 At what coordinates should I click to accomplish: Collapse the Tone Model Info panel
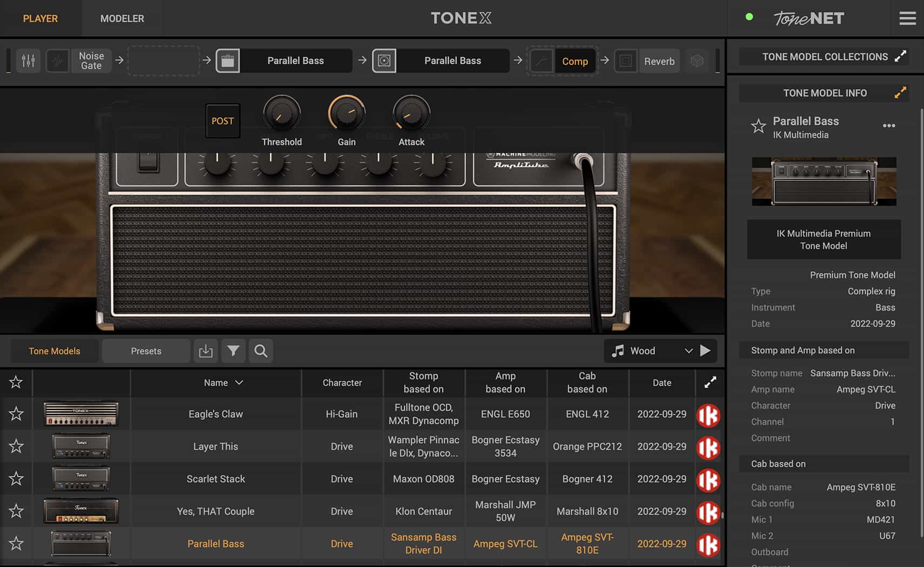point(900,93)
